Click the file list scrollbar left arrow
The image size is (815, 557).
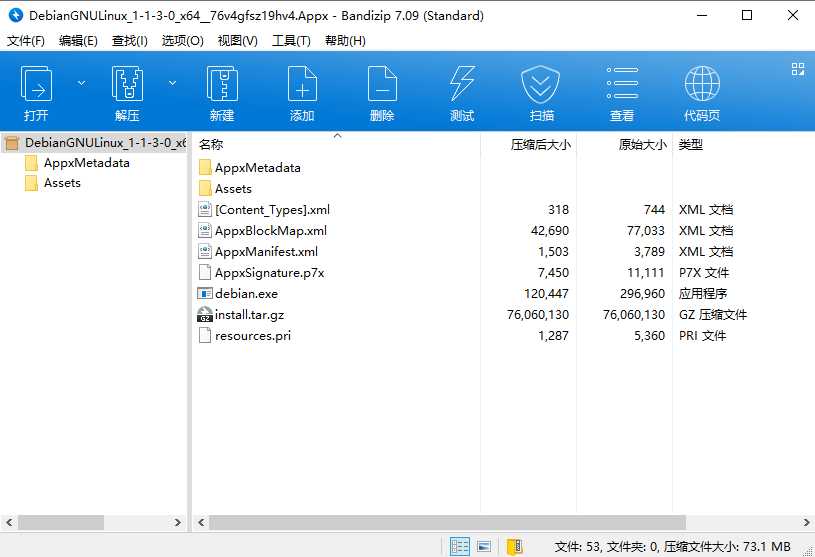(x=201, y=522)
